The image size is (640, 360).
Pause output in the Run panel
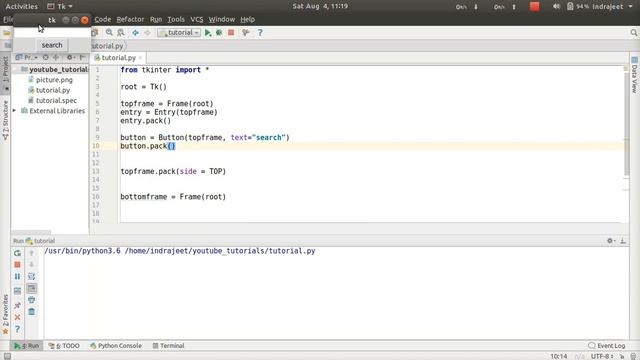coord(17,277)
